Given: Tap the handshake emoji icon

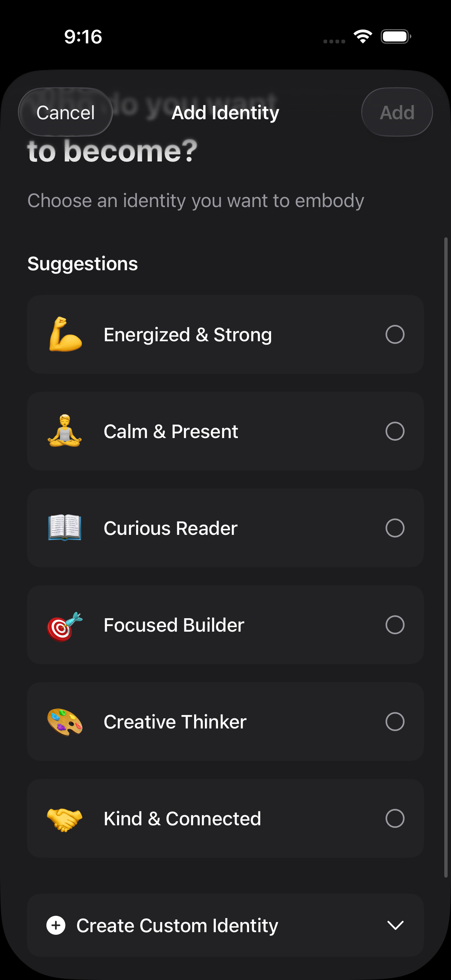Looking at the screenshot, I should click(65, 818).
